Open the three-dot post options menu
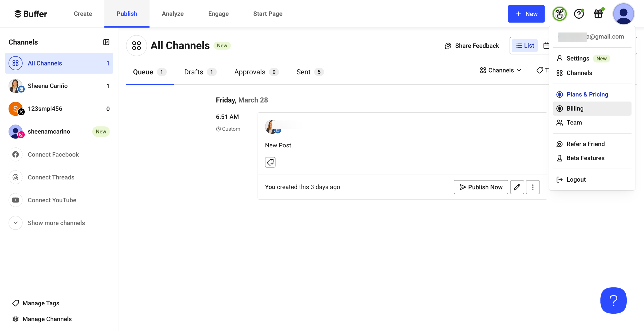Image resolution: width=644 pixels, height=331 pixels. (x=533, y=187)
